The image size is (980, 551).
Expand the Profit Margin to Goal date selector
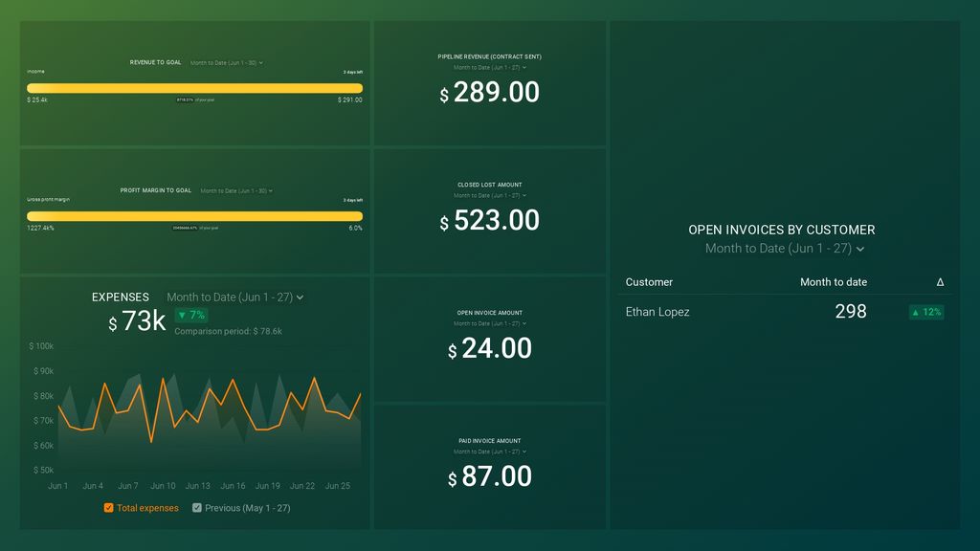(234, 190)
